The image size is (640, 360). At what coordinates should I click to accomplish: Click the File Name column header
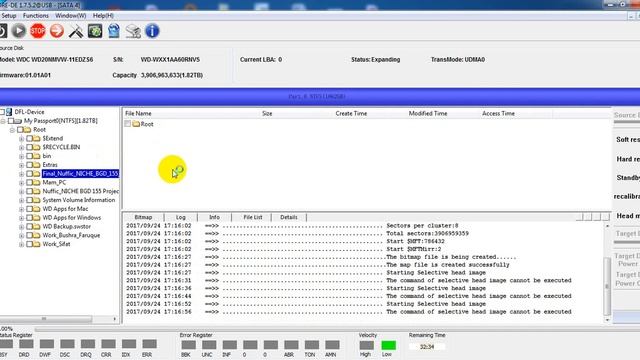(138, 113)
